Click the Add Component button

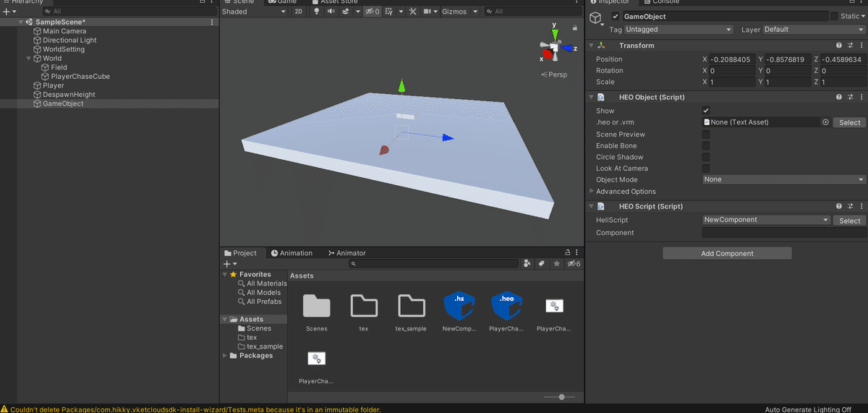coord(727,254)
